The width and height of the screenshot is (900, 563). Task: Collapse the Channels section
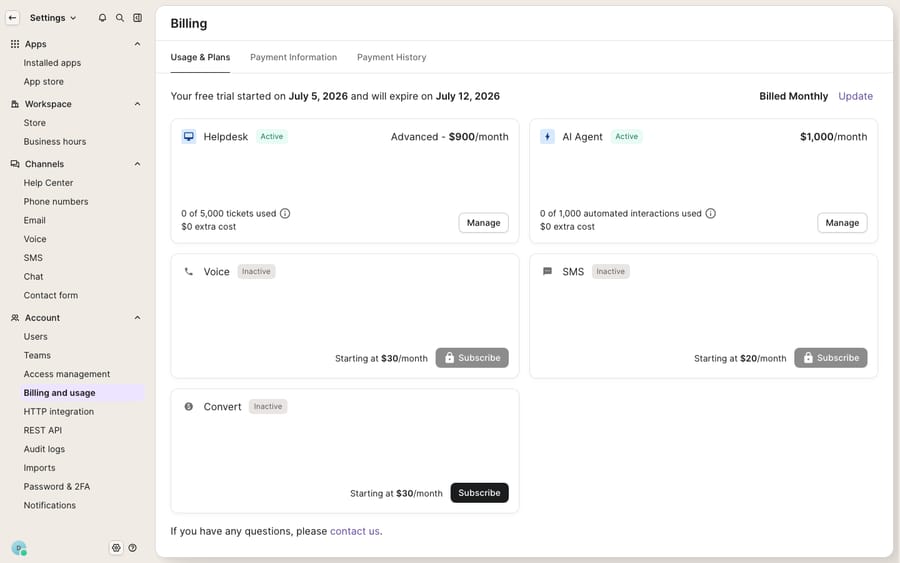[x=137, y=164]
